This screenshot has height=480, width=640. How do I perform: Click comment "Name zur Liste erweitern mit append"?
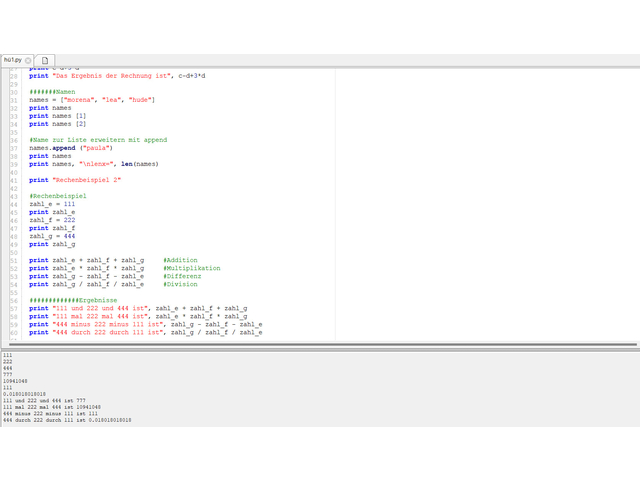(x=98, y=140)
